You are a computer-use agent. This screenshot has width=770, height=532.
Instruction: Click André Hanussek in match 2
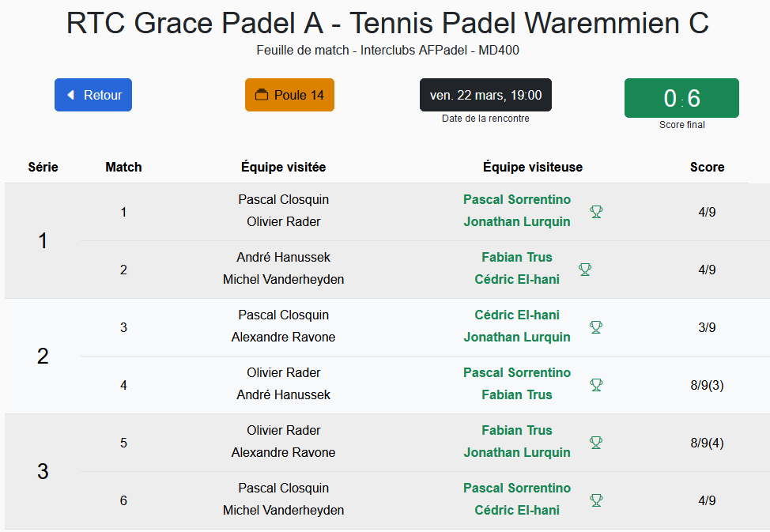tap(283, 257)
